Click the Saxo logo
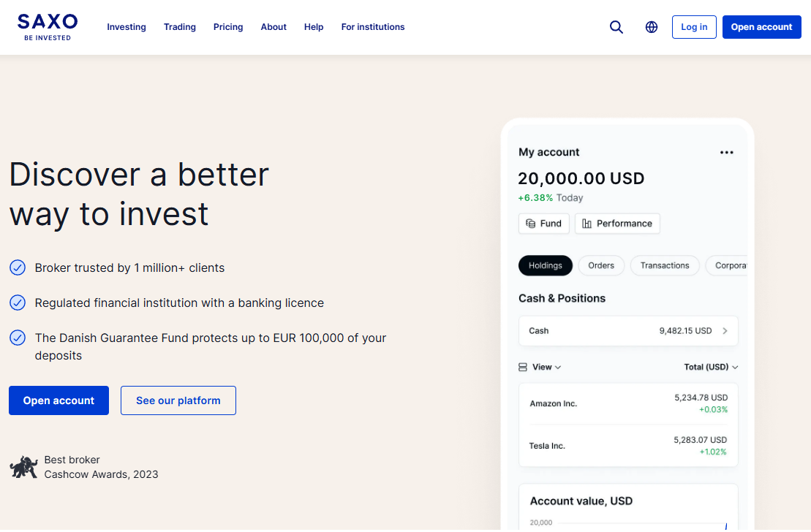This screenshot has width=811, height=532. (x=48, y=27)
